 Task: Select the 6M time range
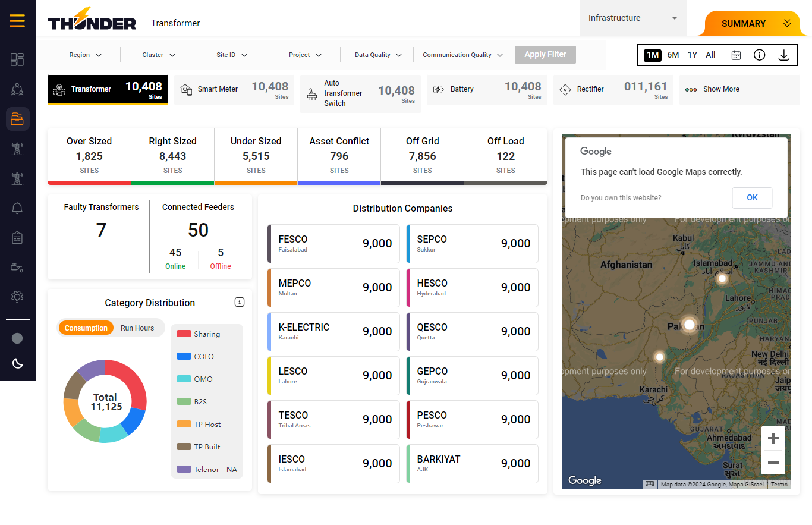tap(673, 55)
